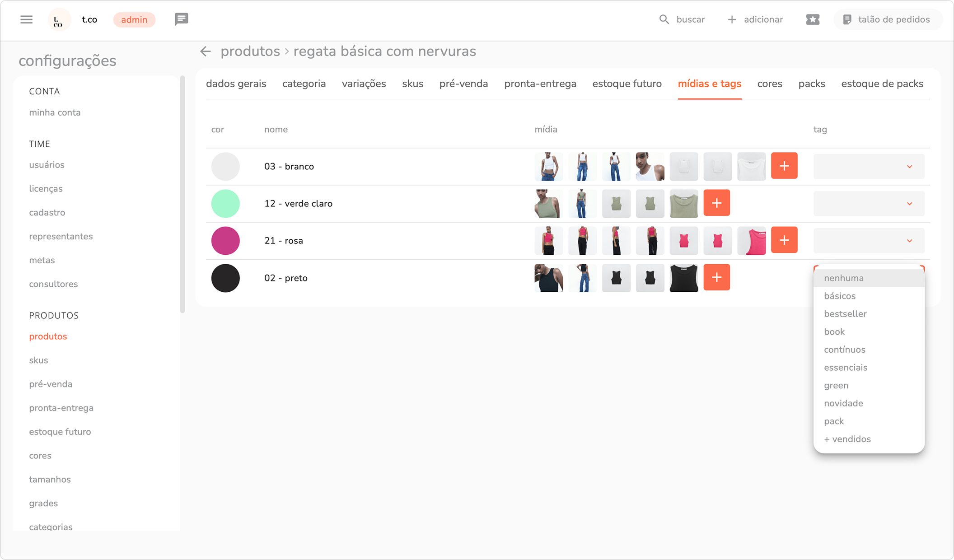Open talão de pedidos button
Screen dimensions: 954x560
[x=887, y=19]
